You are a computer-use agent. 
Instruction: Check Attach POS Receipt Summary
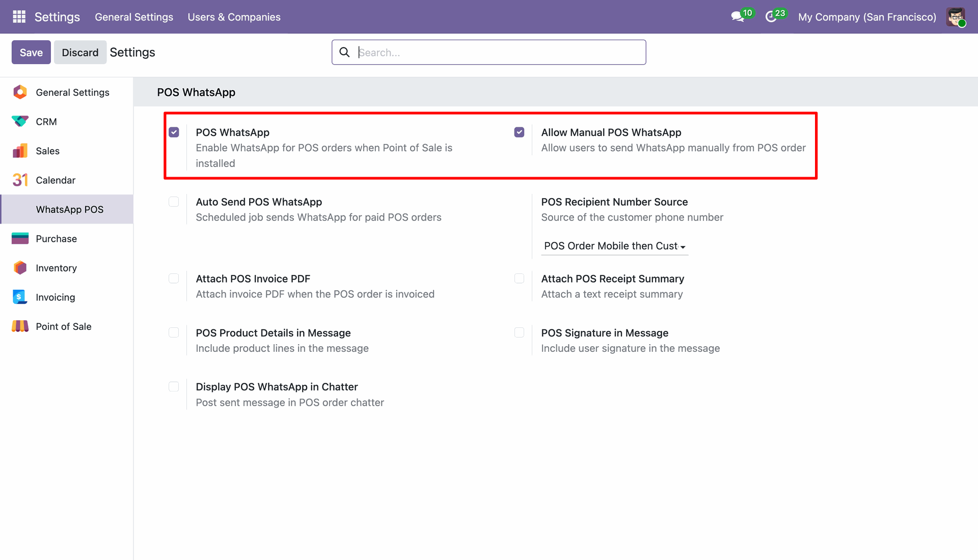tap(519, 278)
